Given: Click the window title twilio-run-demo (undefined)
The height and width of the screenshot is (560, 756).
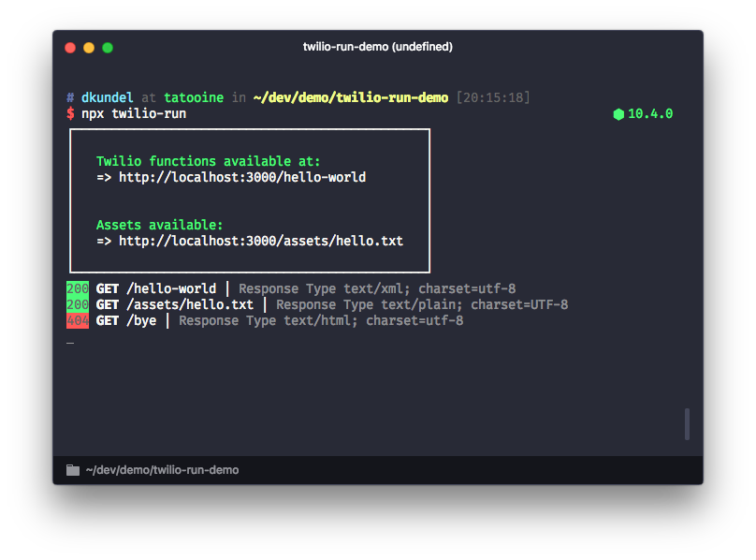Looking at the screenshot, I should [x=377, y=47].
